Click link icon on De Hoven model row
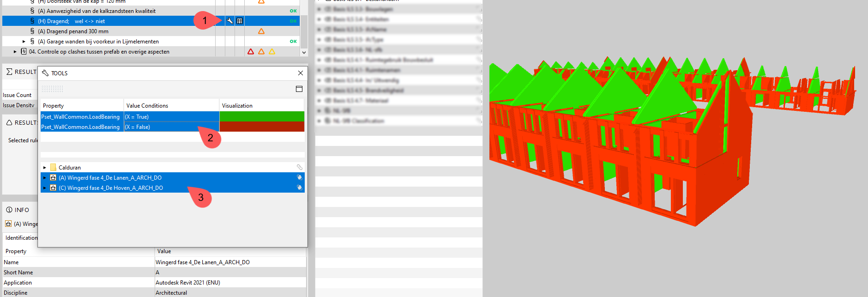The width and height of the screenshot is (868, 297). [x=300, y=188]
